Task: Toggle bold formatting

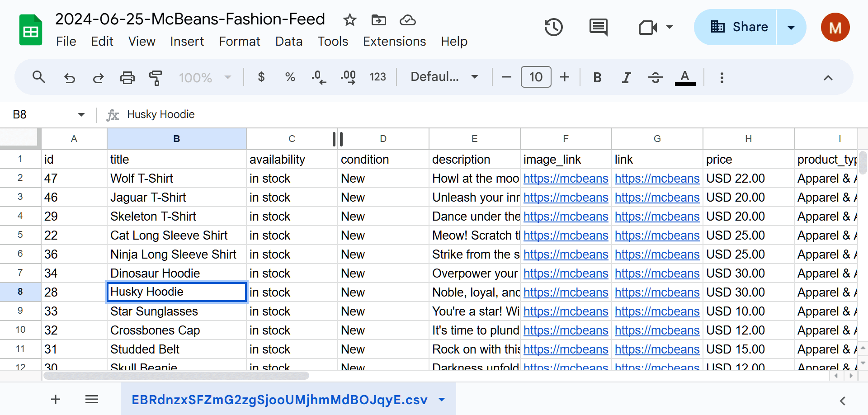Action: tap(597, 77)
